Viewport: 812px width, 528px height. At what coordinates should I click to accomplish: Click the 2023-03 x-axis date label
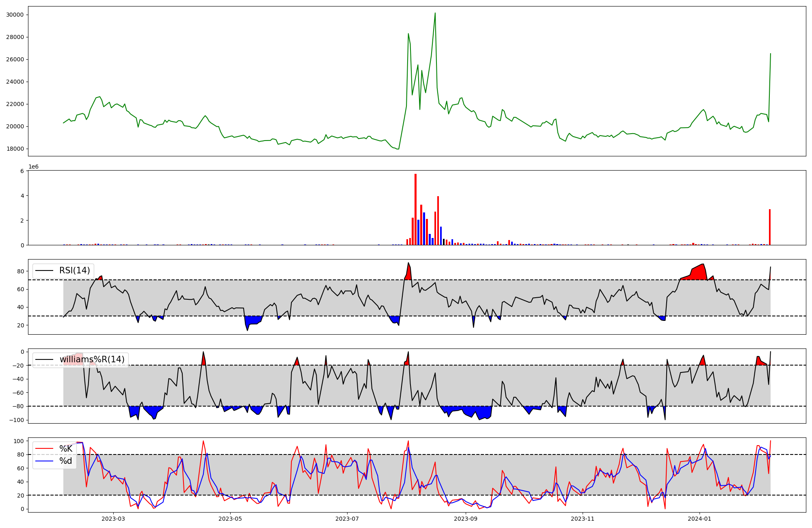(113, 519)
